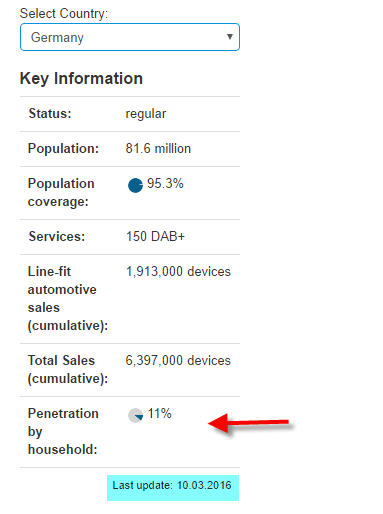Click the Key Information heading

pos(81,79)
